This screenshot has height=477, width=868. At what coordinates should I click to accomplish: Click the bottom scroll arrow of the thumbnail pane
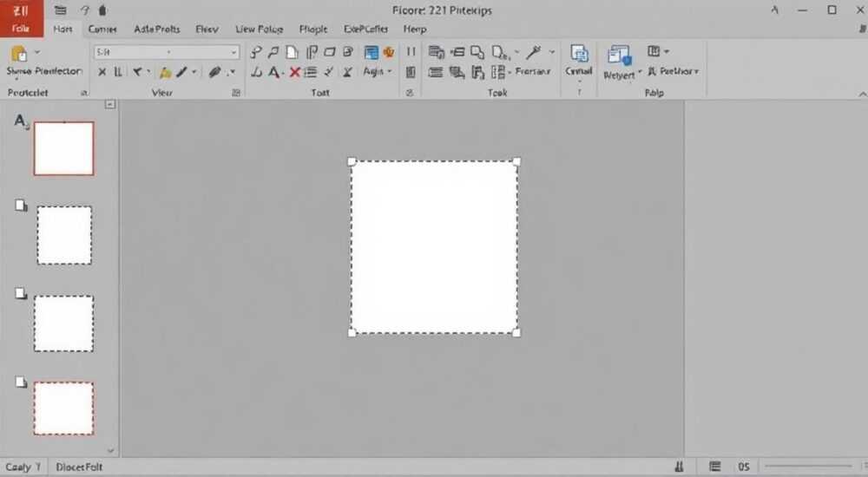pos(110,450)
